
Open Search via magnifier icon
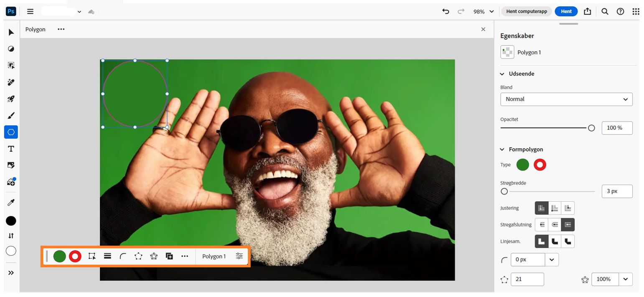click(605, 11)
